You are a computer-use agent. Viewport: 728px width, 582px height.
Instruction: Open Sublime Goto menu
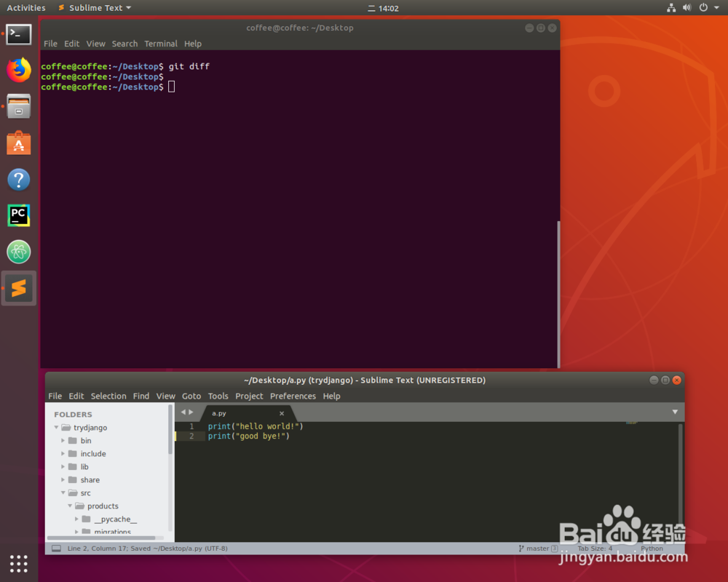tap(191, 396)
